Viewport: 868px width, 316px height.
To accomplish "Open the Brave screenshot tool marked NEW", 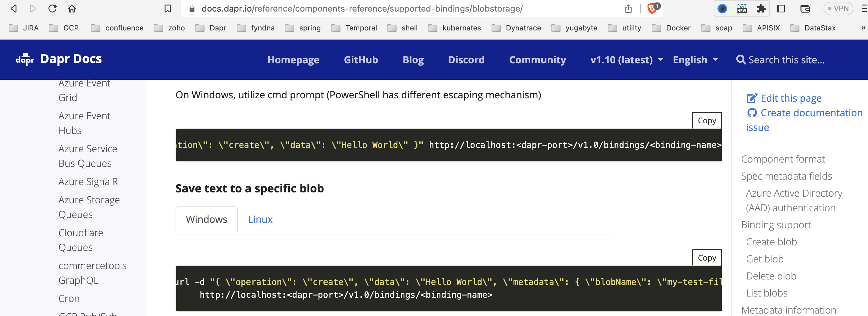I will pyautogui.click(x=742, y=8).
